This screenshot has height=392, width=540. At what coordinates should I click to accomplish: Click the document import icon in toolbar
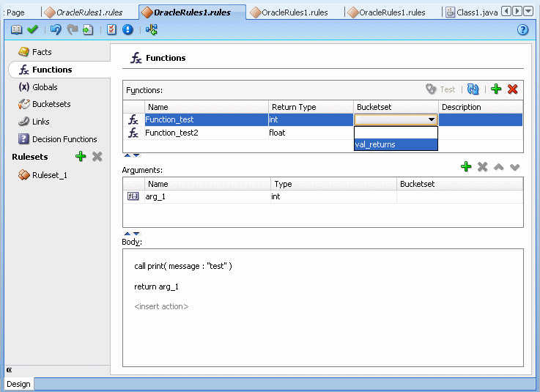88,29
